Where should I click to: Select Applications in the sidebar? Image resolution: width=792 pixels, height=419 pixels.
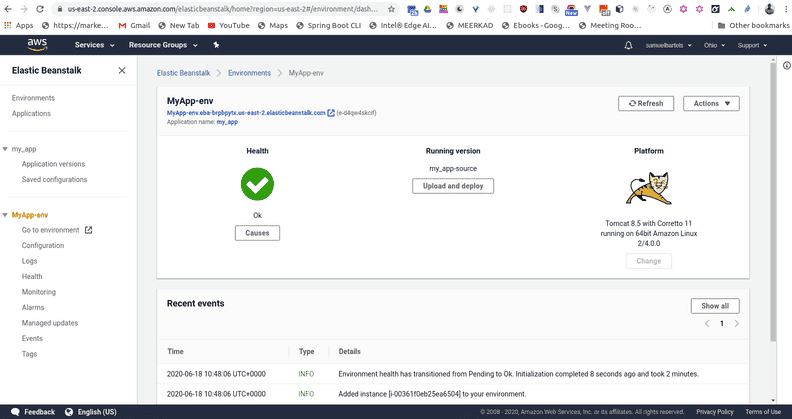point(31,114)
